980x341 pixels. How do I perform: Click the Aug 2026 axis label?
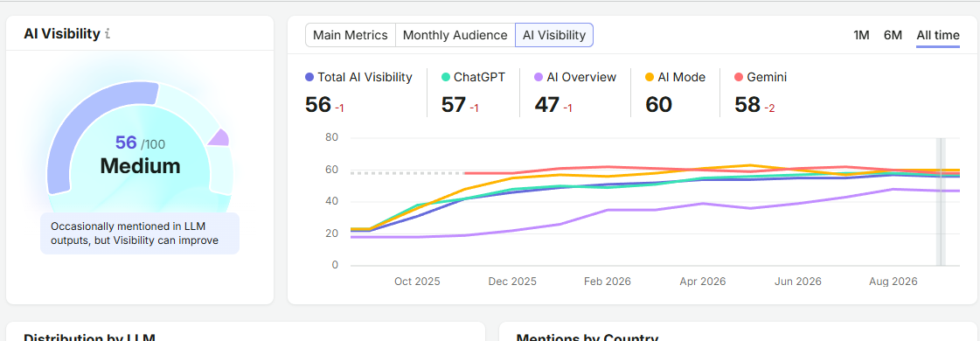[x=893, y=282]
